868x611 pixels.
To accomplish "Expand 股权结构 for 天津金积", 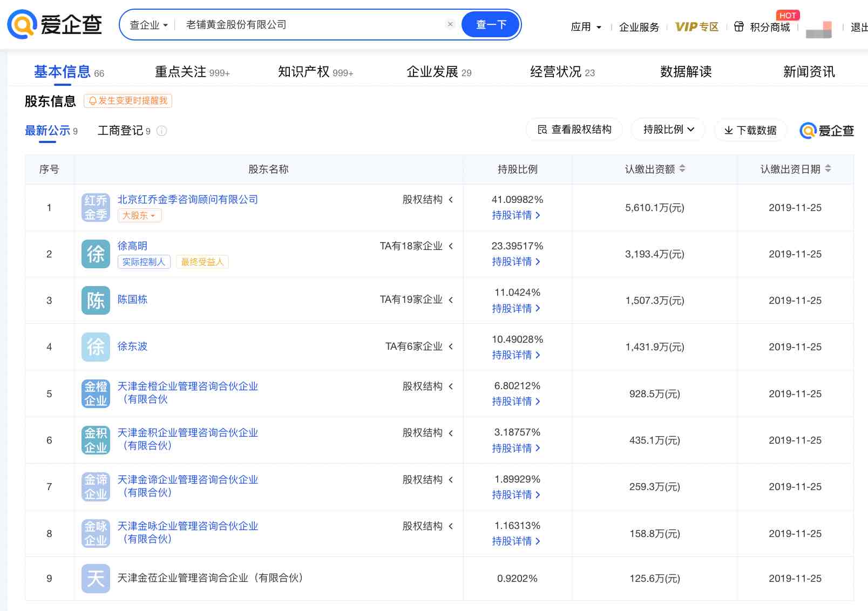I will [x=428, y=433].
